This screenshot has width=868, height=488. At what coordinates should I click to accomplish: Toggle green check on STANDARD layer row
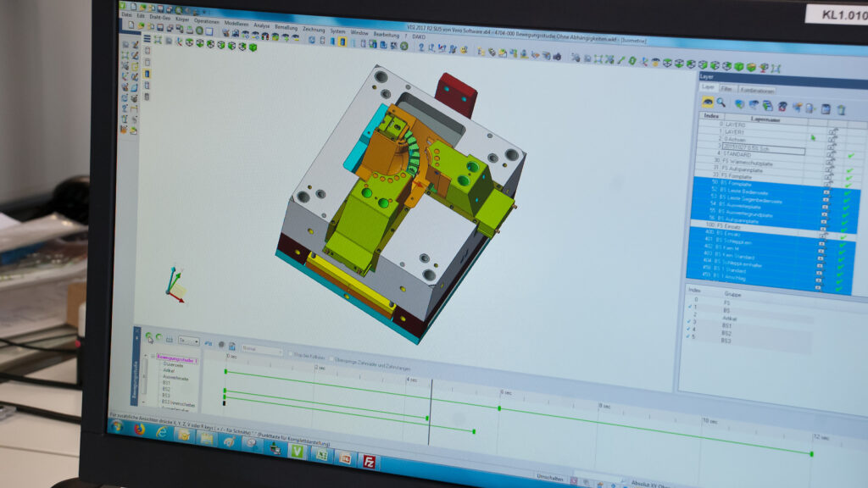[x=851, y=156]
